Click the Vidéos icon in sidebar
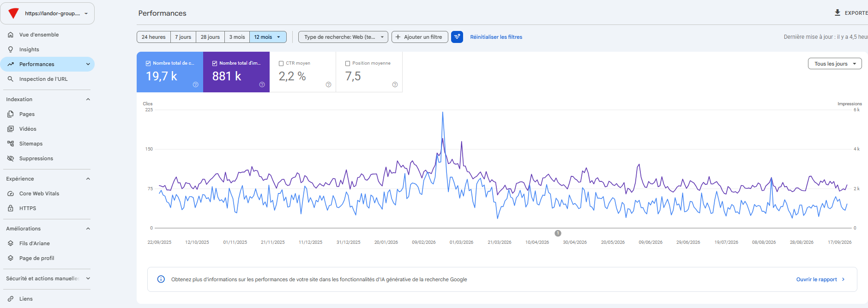This screenshot has width=868, height=308. coord(11,129)
